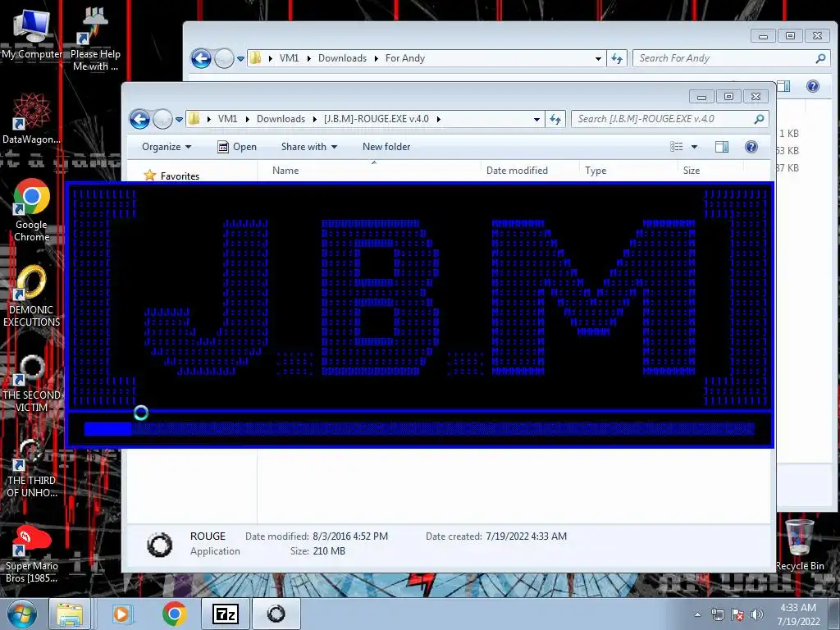The width and height of the screenshot is (840, 630).
Task: Open volume speaker tray icon
Action: coord(756,614)
